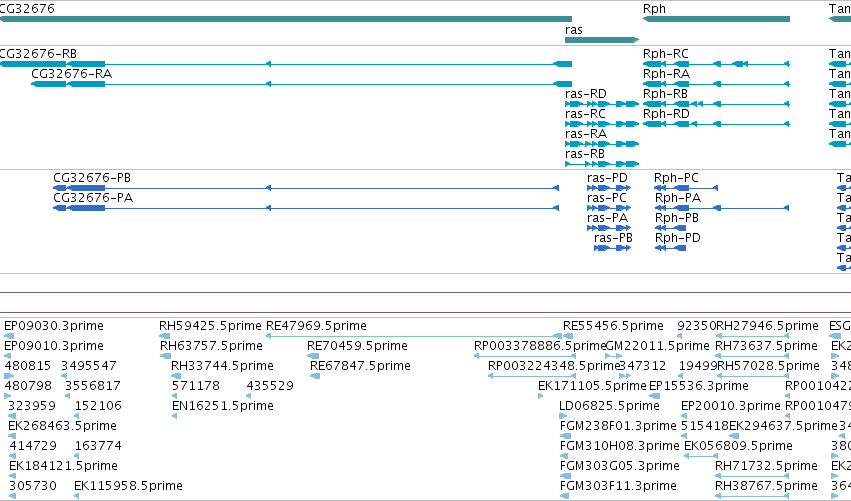Click EST EP15536.3prime
Image resolution: width=851 pixels, height=501 pixels.
coord(699,386)
